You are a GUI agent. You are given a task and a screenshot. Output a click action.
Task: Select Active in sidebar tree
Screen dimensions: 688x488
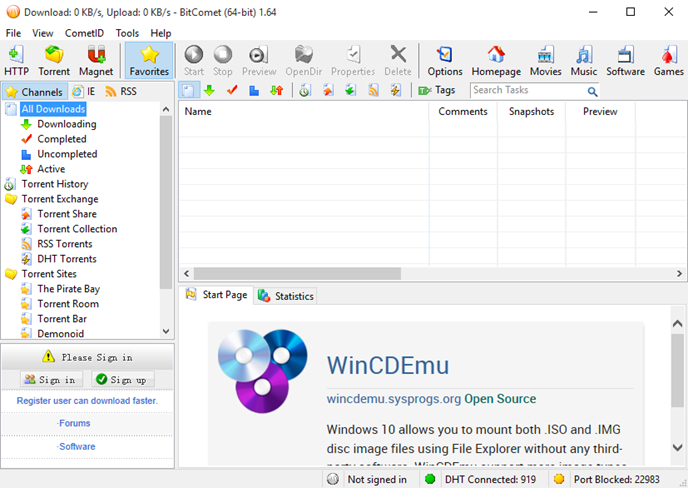point(51,169)
